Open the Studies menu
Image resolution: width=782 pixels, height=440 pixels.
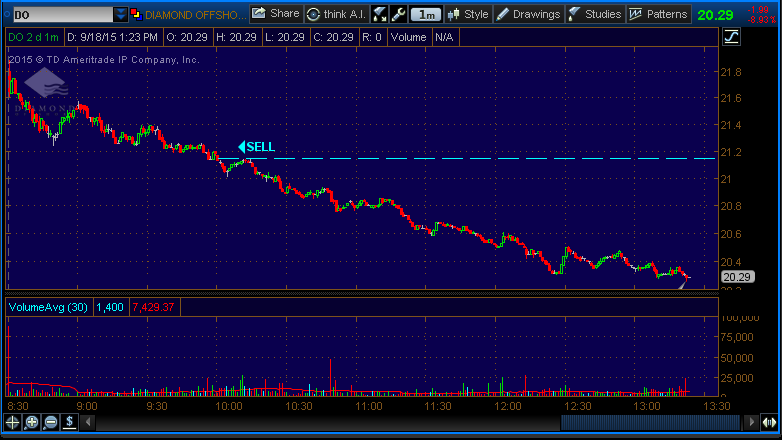tap(595, 15)
